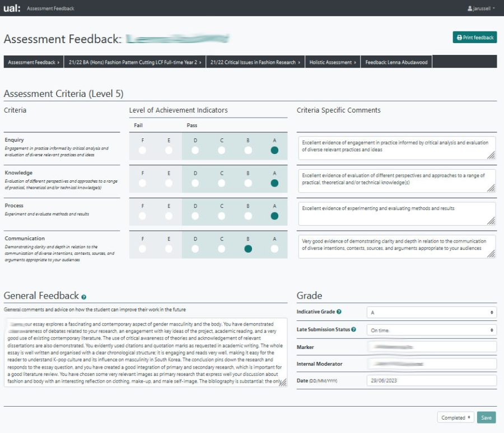The image size is (504, 433).
Task: Click the printer icon on Print feedback
Action: [x=459, y=37]
